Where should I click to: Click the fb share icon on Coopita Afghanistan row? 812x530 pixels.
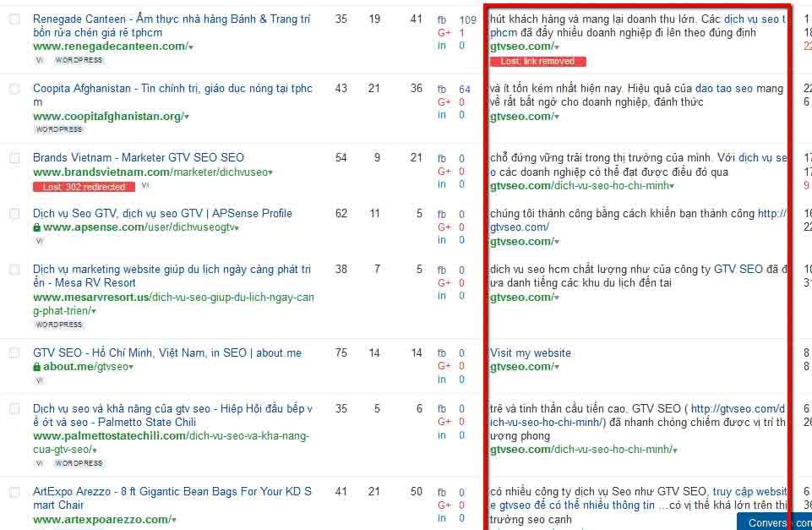click(x=440, y=88)
